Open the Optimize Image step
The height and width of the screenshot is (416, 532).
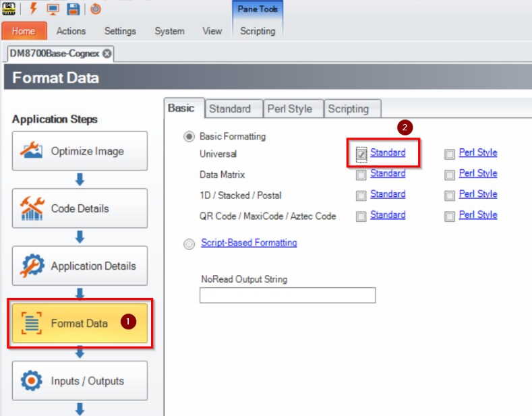[80, 151]
